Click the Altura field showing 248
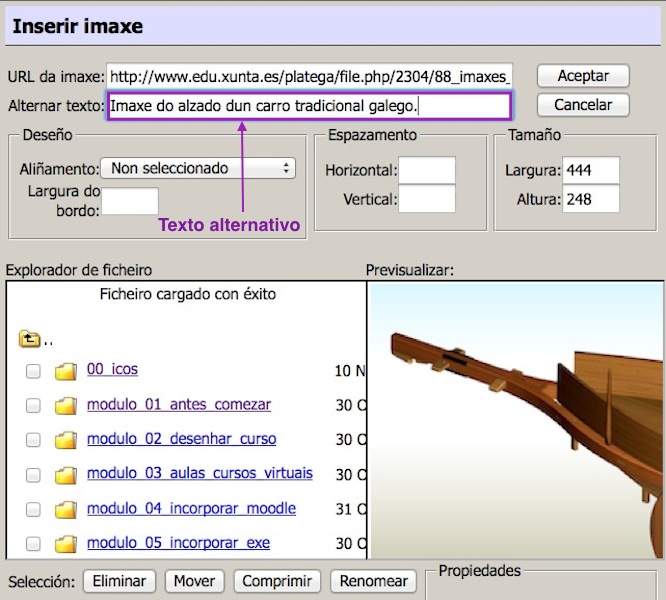The width and height of the screenshot is (666, 600). coord(591,199)
